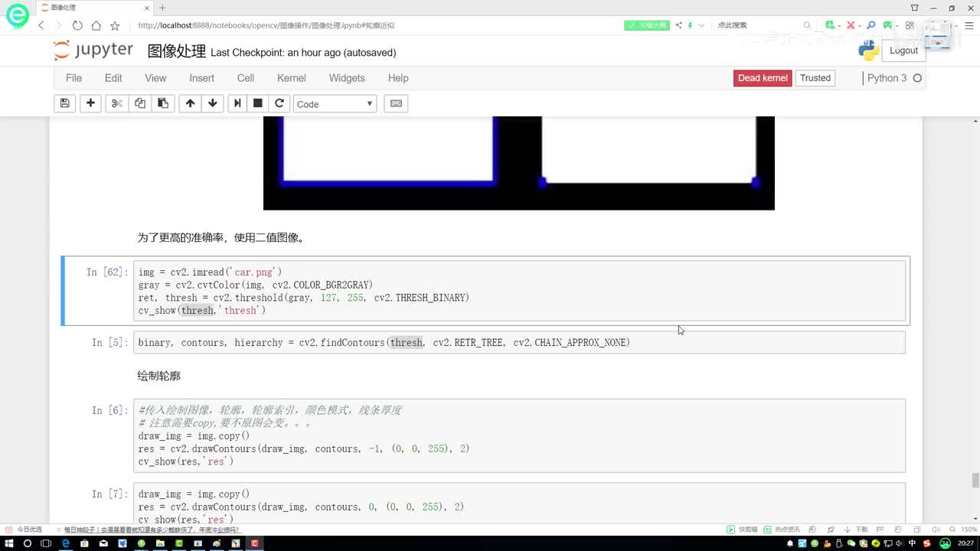Click the 绘制轮廓 markdown heading text
Image resolution: width=980 pixels, height=551 pixels.
(x=159, y=376)
